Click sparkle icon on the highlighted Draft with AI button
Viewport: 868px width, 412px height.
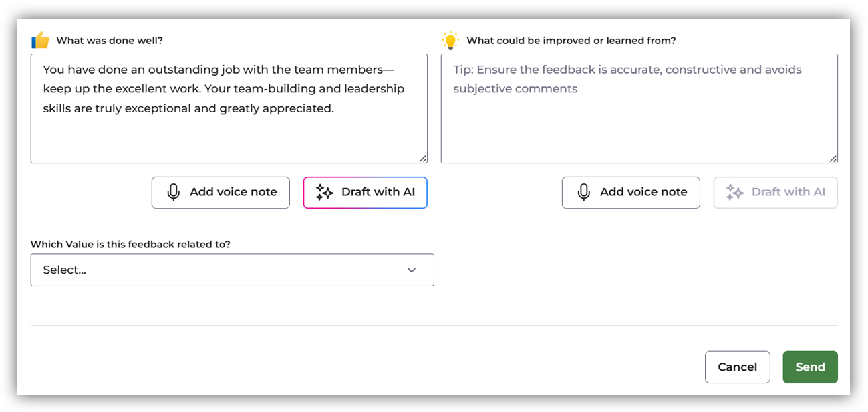pyautogui.click(x=325, y=193)
